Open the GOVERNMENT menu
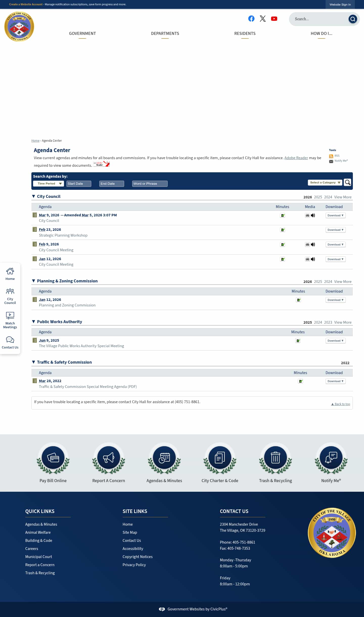Image resolution: width=364 pixels, height=617 pixels. [82, 34]
